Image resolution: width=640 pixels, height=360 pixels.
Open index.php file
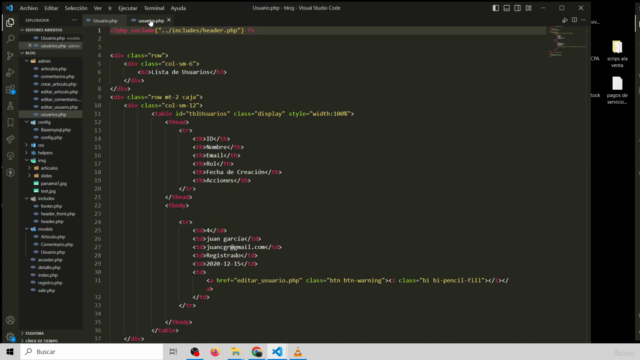tap(48, 275)
